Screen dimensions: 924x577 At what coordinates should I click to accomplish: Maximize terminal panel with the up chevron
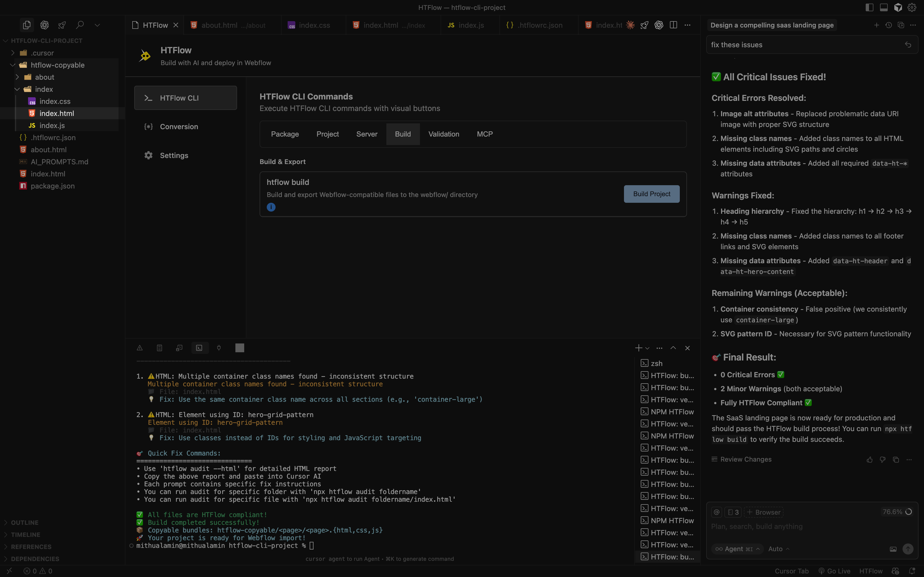click(673, 348)
